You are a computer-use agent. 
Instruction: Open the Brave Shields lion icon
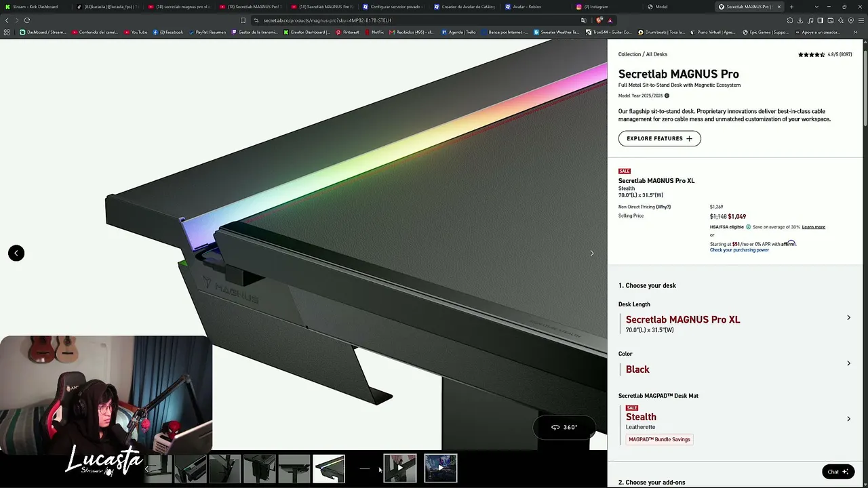[599, 20]
